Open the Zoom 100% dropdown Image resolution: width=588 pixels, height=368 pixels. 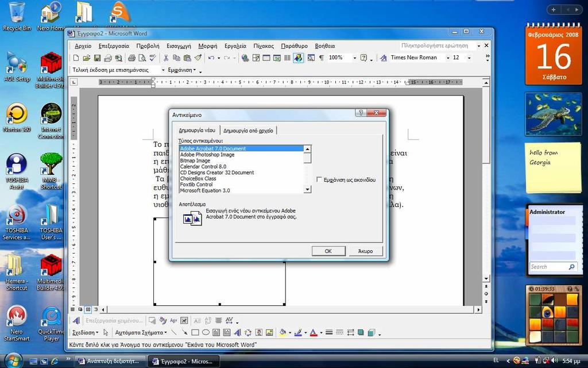(x=354, y=58)
